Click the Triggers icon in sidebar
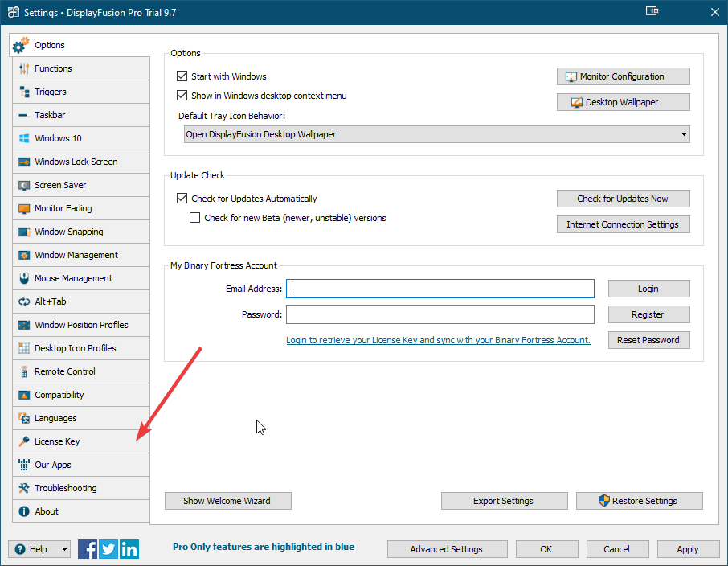This screenshot has width=728, height=566. click(x=24, y=92)
